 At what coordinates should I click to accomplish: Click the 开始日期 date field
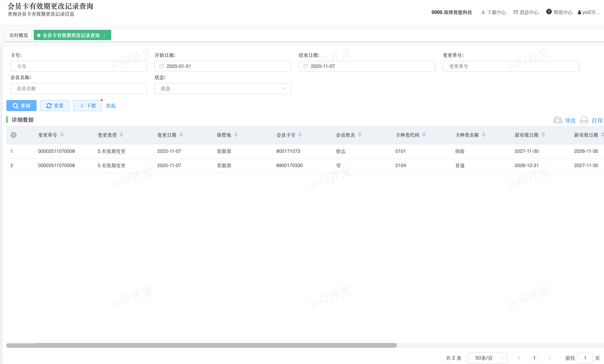tap(223, 66)
